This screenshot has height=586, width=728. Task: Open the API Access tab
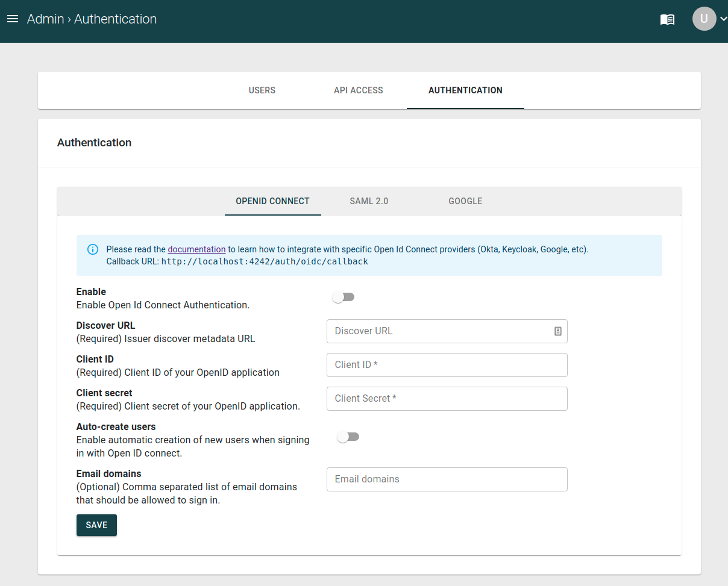(358, 90)
